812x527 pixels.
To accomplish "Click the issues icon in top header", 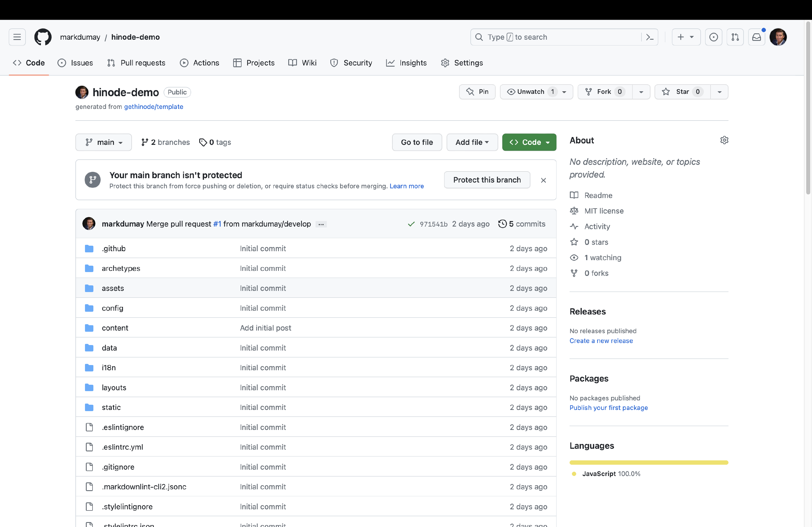I will pyautogui.click(x=713, y=37).
